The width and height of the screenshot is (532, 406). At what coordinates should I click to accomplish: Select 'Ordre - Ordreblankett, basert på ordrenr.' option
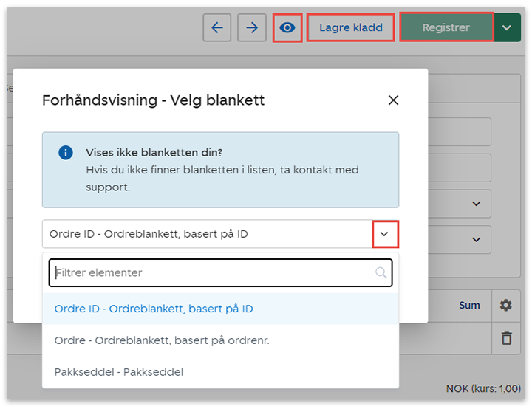(x=162, y=340)
